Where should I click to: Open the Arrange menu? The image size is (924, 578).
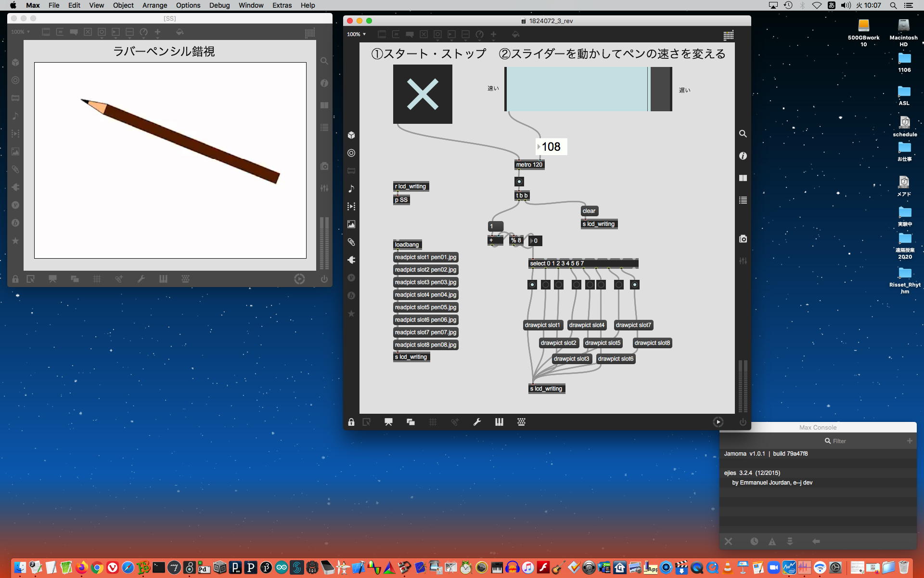[154, 5]
